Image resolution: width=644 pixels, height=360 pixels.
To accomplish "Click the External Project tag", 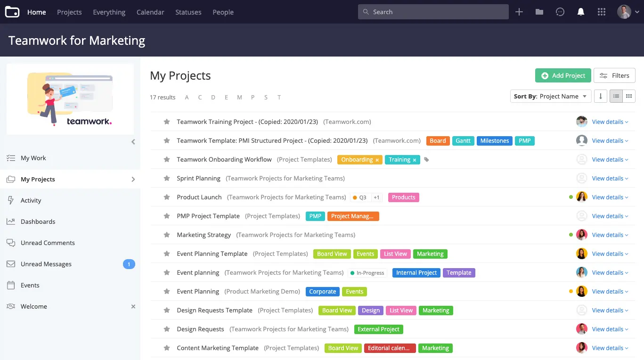I will point(378,329).
